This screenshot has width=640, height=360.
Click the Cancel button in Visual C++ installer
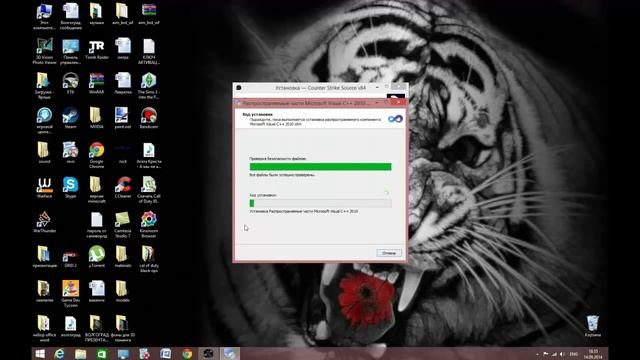[389, 253]
